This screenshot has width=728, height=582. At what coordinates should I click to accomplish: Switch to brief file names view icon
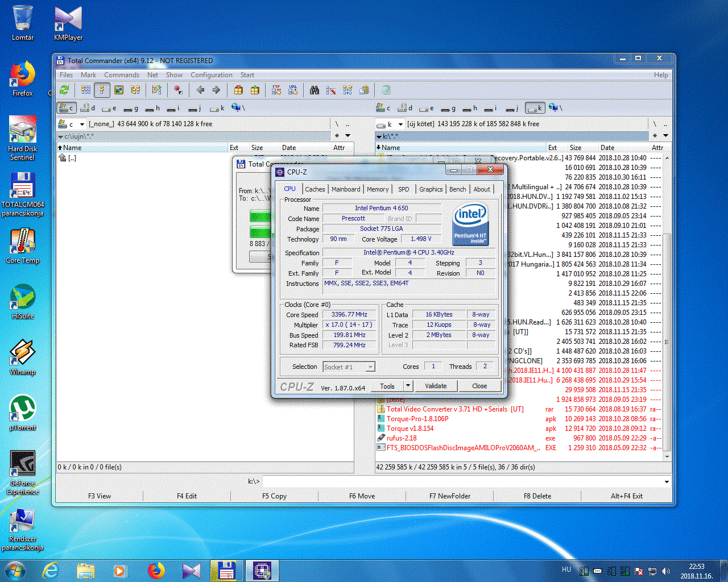pos(86,90)
